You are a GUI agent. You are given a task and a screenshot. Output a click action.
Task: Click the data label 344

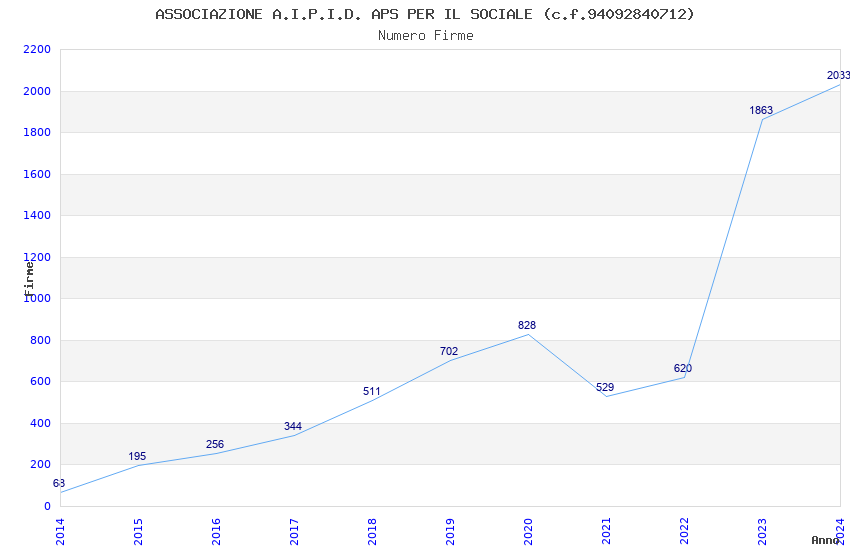tap(293, 426)
